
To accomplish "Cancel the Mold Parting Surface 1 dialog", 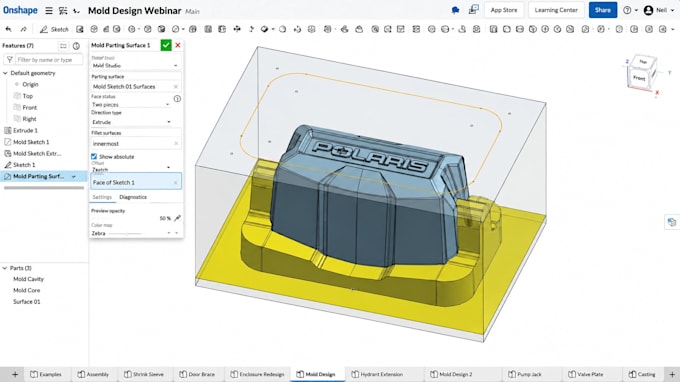I will click(178, 45).
